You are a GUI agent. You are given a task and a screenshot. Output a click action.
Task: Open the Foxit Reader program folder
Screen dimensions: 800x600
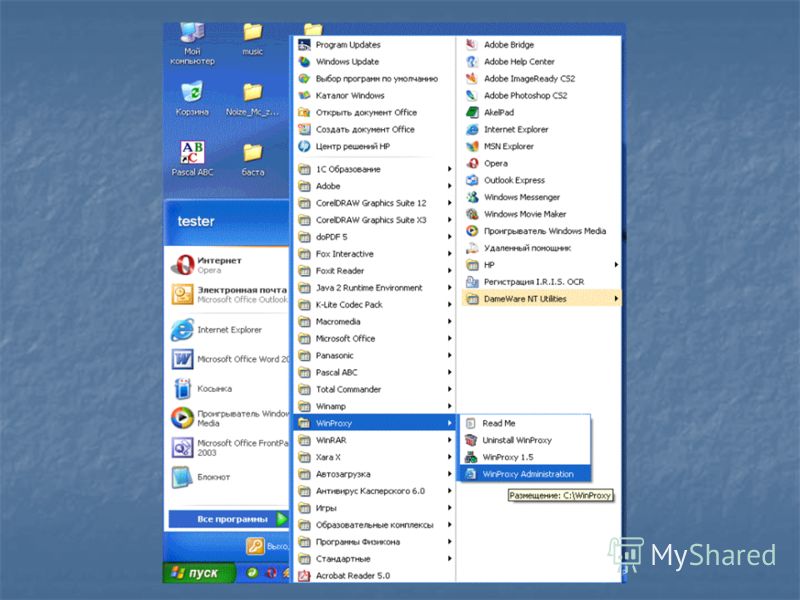[374, 271]
